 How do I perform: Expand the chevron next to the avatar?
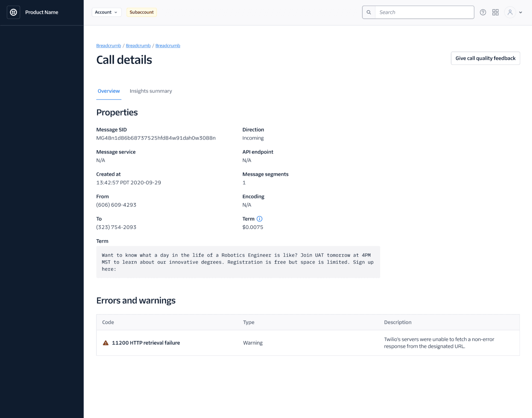click(521, 12)
